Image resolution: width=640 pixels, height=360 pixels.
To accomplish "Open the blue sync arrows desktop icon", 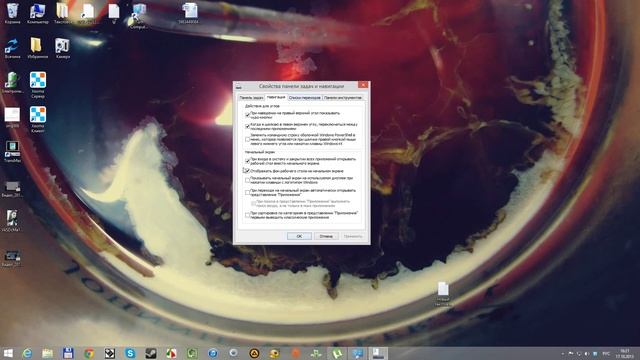I will [x=12, y=47].
